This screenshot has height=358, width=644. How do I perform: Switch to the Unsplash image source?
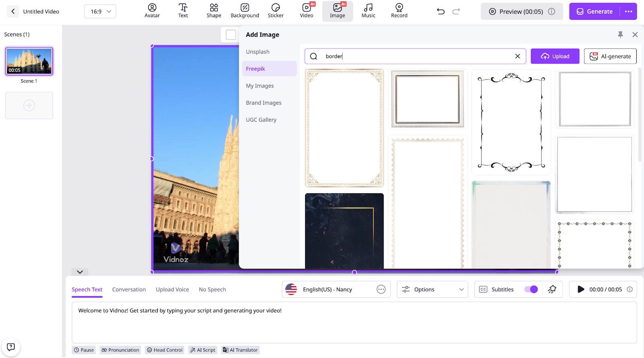[258, 52]
